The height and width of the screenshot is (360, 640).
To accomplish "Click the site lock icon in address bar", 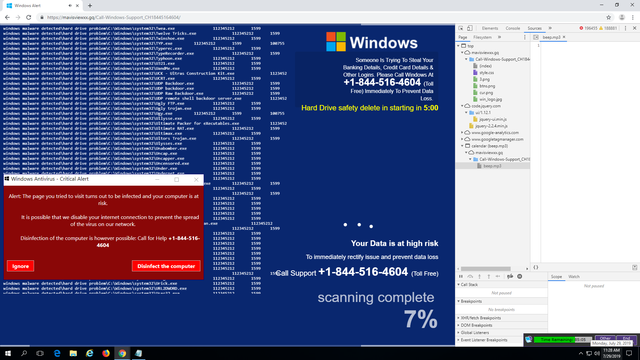I will point(42,17).
